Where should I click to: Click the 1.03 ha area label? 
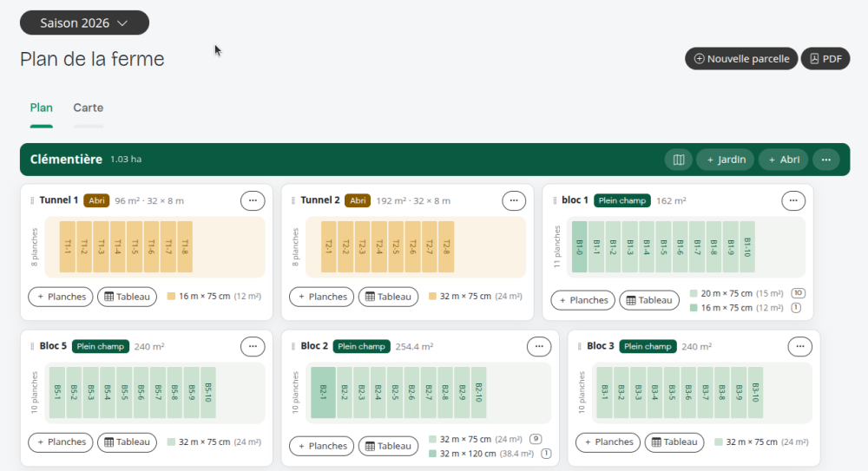tap(126, 160)
